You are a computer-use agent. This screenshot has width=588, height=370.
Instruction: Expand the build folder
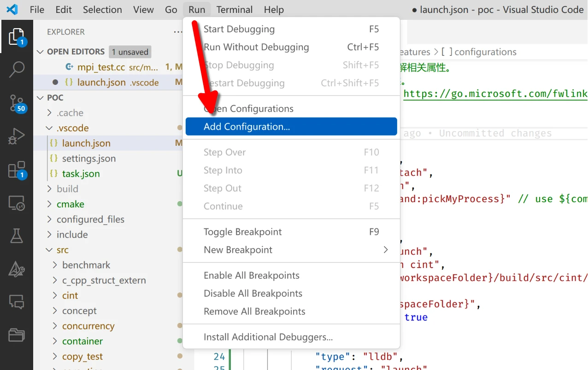(x=50, y=189)
